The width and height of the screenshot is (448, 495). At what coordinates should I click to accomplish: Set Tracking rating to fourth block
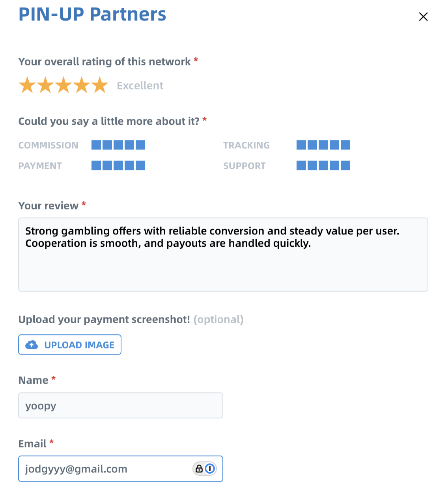(x=334, y=145)
